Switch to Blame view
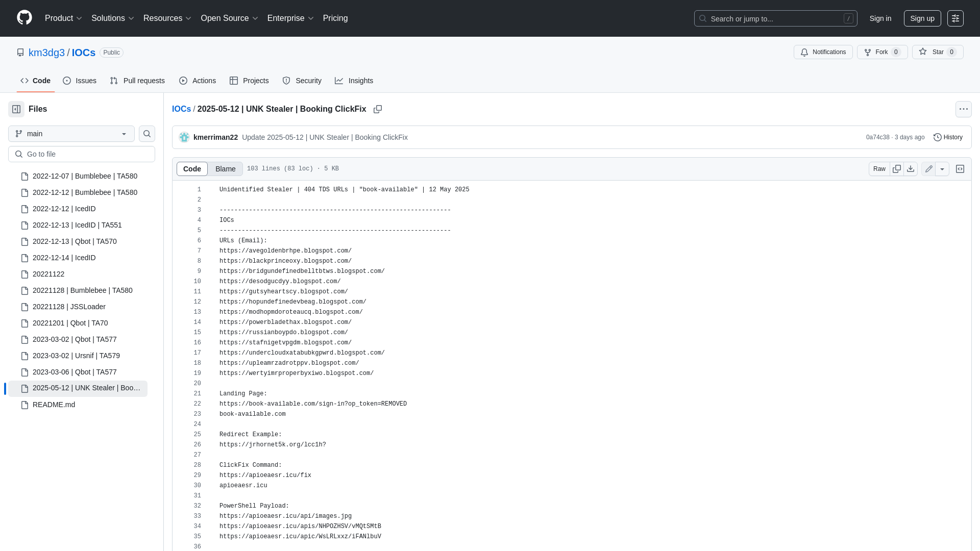The height and width of the screenshot is (551, 980). [225, 169]
